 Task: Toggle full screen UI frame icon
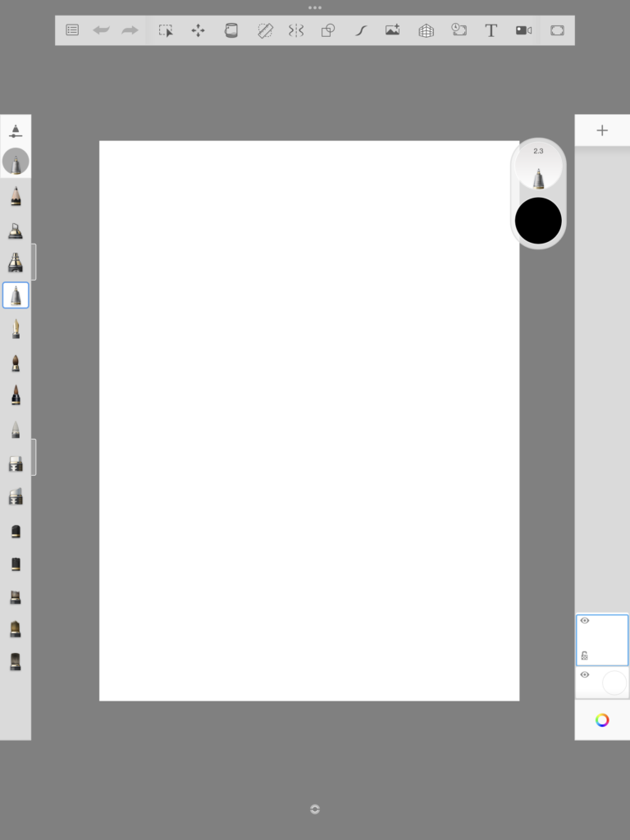tap(557, 30)
